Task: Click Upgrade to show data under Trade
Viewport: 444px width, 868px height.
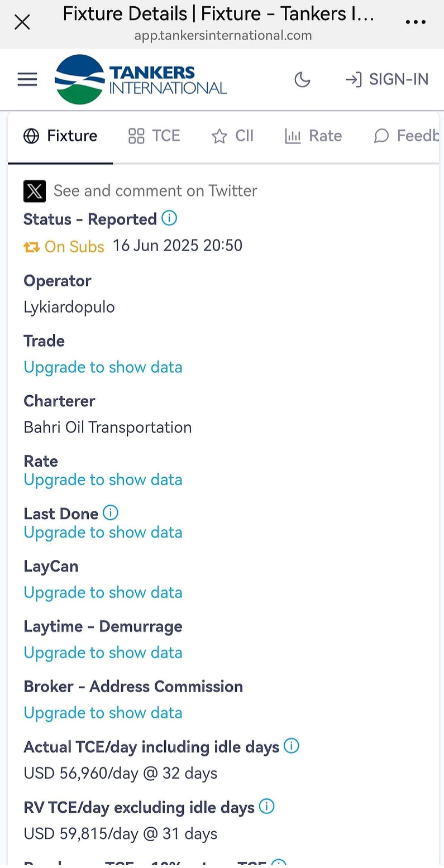Action: point(103,367)
